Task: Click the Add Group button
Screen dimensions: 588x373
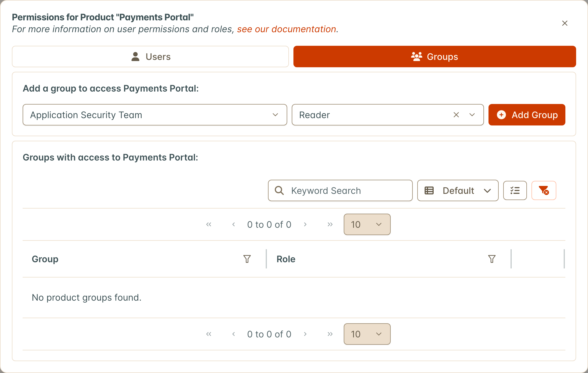Action: pos(527,115)
